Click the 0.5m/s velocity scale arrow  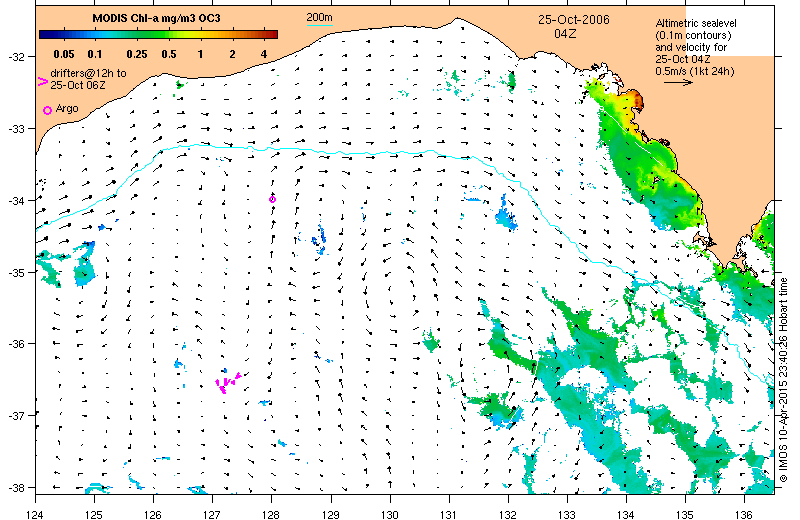coord(678,82)
